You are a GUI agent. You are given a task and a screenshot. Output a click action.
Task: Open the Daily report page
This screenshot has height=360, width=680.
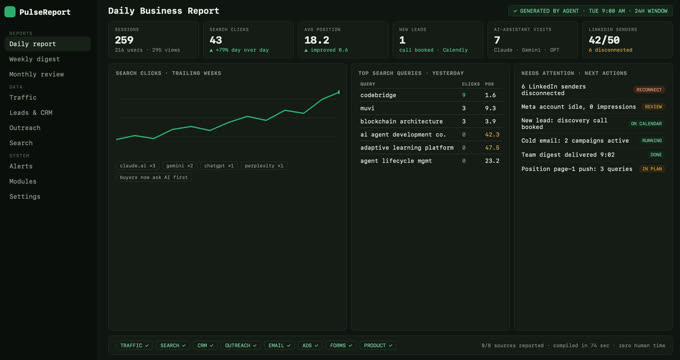(x=47, y=44)
